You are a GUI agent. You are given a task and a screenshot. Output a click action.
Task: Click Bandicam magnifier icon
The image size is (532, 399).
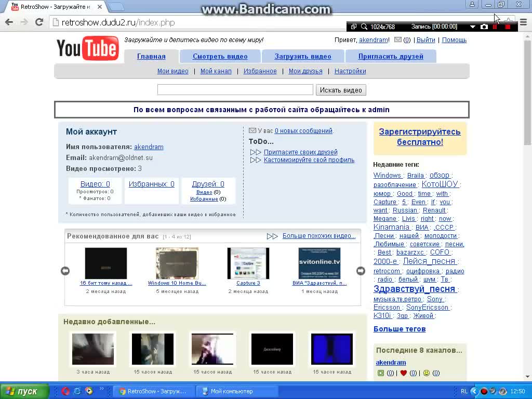364,26
